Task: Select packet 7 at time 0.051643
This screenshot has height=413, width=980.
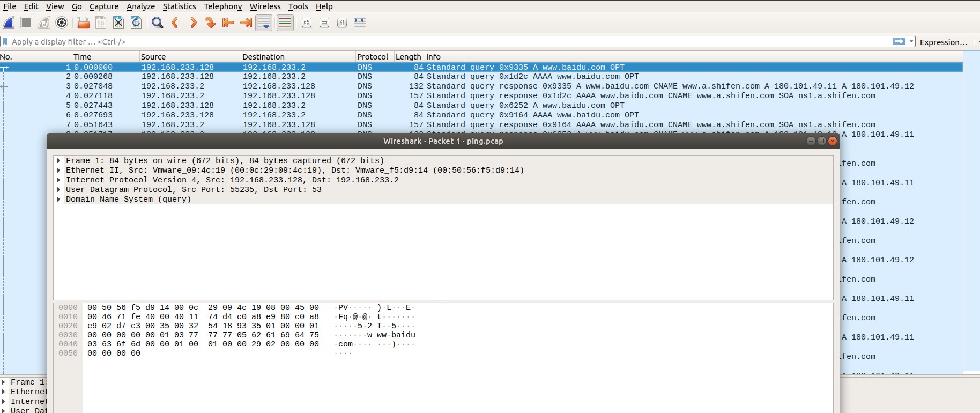Action: [x=481, y=124]
